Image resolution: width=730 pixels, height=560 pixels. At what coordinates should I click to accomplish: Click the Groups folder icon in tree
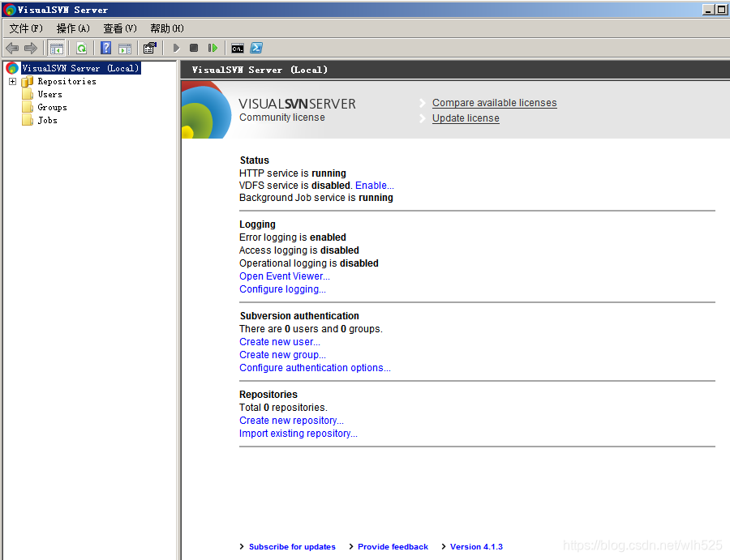(28, 108)
